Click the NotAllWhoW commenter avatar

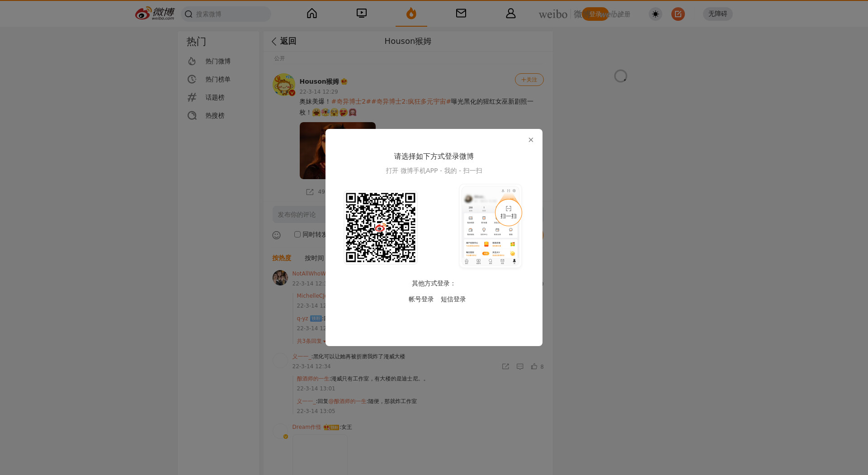click(280, 278)
